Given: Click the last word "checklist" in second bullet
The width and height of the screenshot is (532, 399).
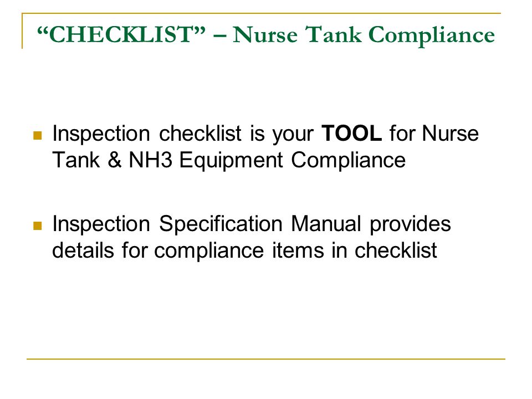Looking at the screenshot, I should pyautogui.click(x=396, y=250).
